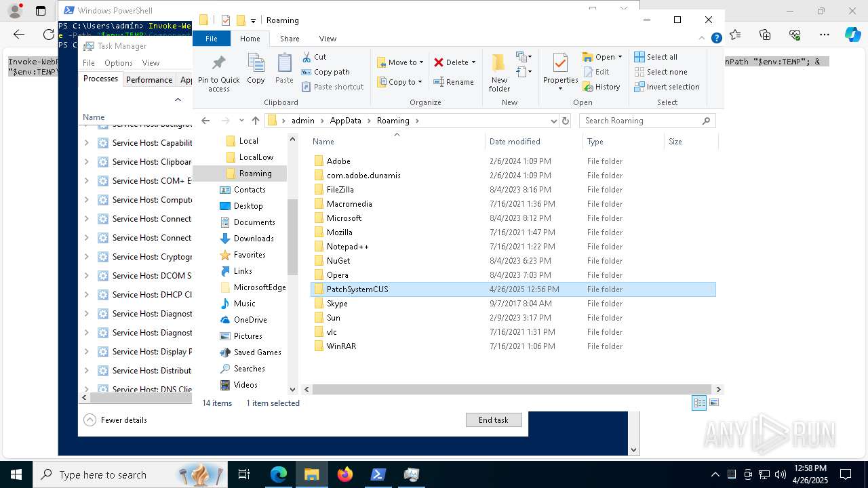
Task: Sort by Date modified column
Action: 534,142
